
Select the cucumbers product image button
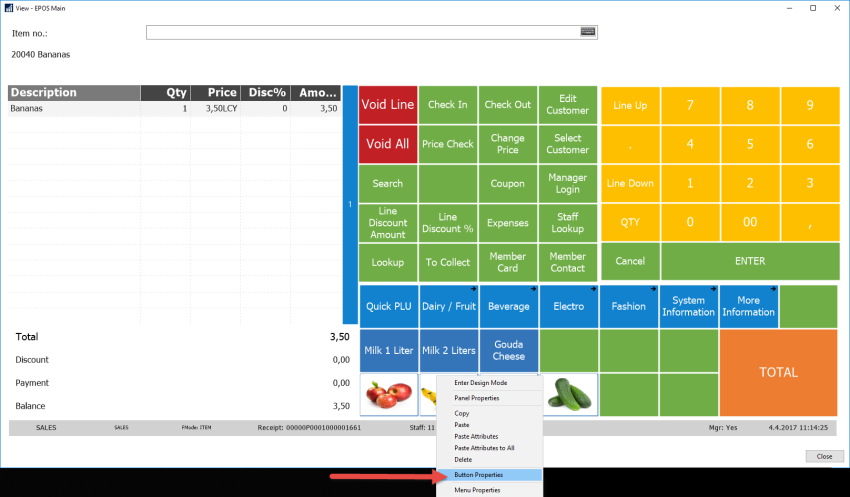point(569,395)
